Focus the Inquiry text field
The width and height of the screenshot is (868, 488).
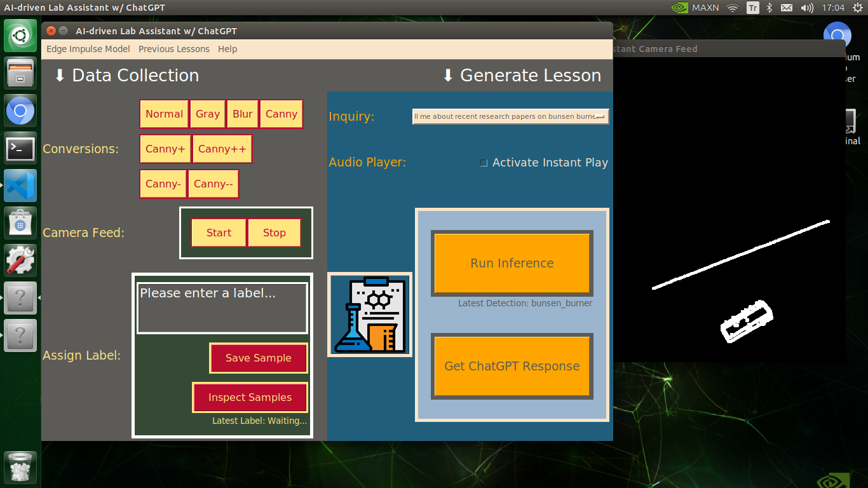tap(511, 116)
